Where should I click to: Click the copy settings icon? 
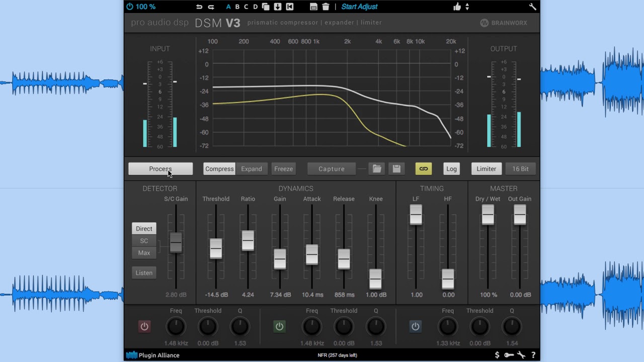click(x=266, y=7)
